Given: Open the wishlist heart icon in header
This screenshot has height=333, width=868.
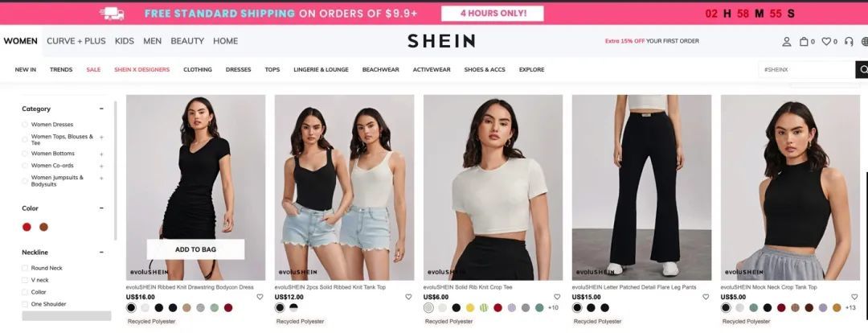Looking at the screenshot, I should click(x=826, y=42).
